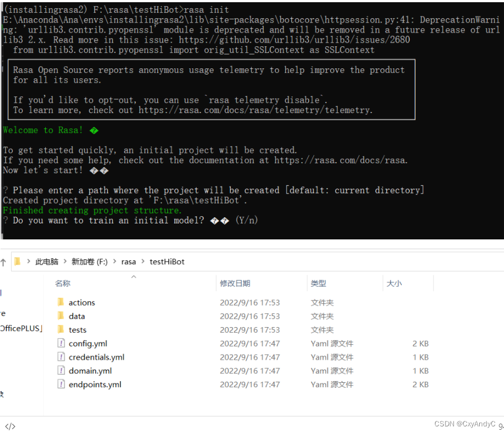Click the 'Welcome to Rasa!' line
Image resolution: width=504 pixels, height=433 pixels.
tap(51, 130)
